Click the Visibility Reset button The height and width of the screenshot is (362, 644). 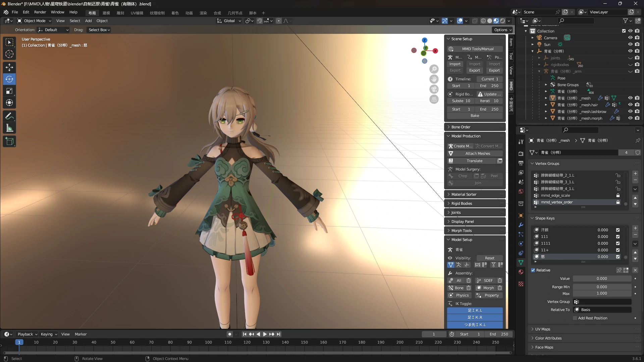pos(489,258)
